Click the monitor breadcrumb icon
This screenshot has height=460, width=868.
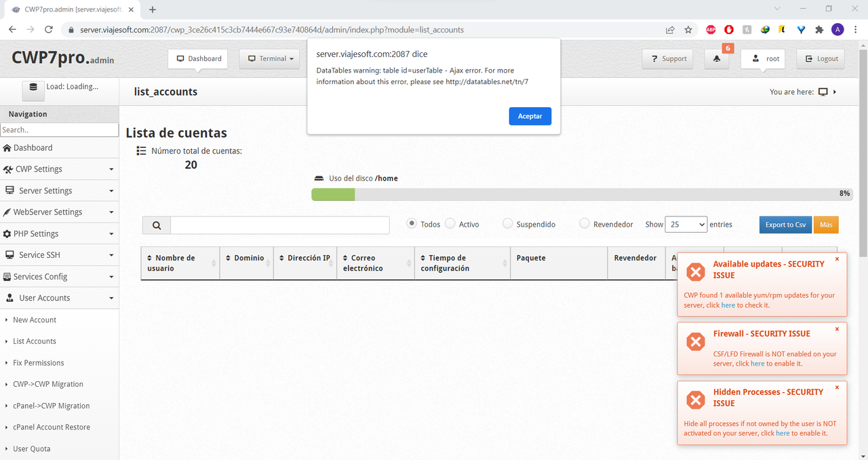point(823,92)
